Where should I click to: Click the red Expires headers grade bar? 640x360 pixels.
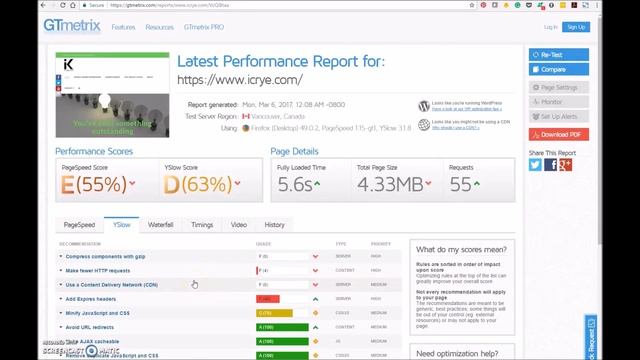(268, 299)
